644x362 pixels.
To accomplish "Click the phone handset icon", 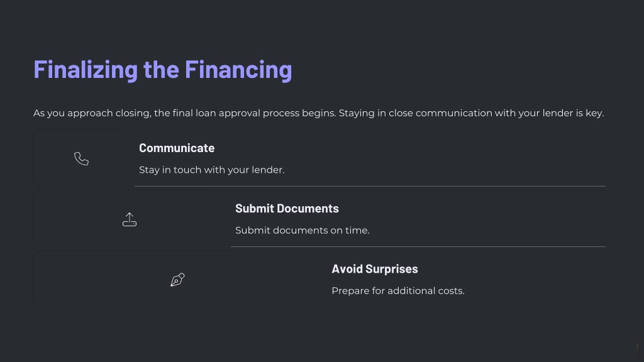I will pos(81,159).
